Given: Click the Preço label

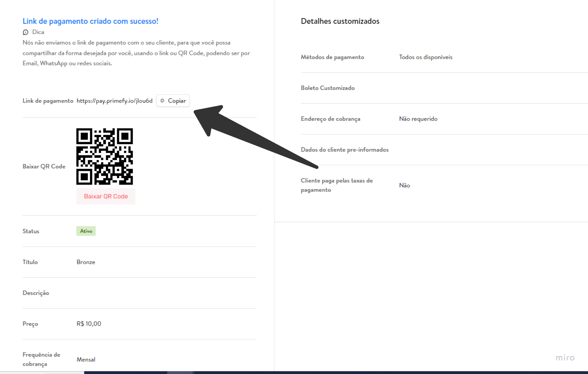Looking at the screenshot, I should 30,324.
